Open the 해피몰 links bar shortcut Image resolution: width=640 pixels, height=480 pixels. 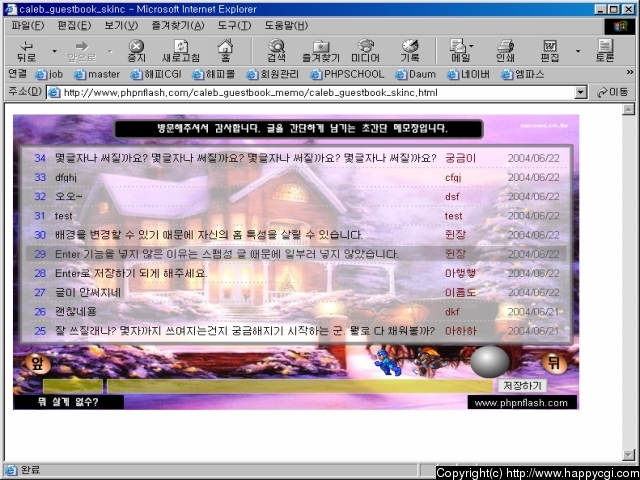pos(214,74)
